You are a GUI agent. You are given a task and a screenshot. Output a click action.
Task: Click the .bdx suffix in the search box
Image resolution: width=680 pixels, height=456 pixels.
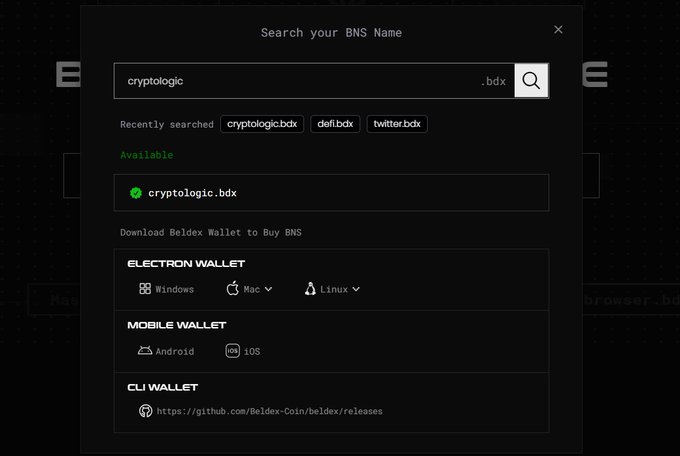[494, 81]
